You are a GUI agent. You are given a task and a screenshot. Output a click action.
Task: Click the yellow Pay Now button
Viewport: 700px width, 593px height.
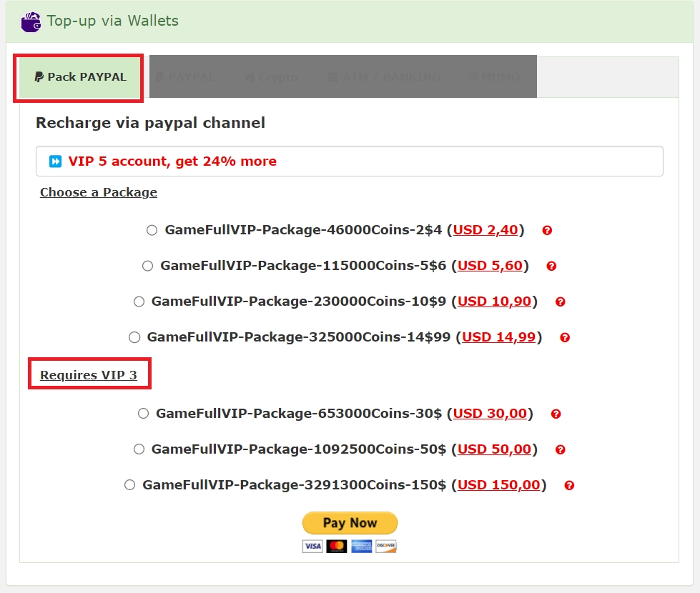pos(350,523)
